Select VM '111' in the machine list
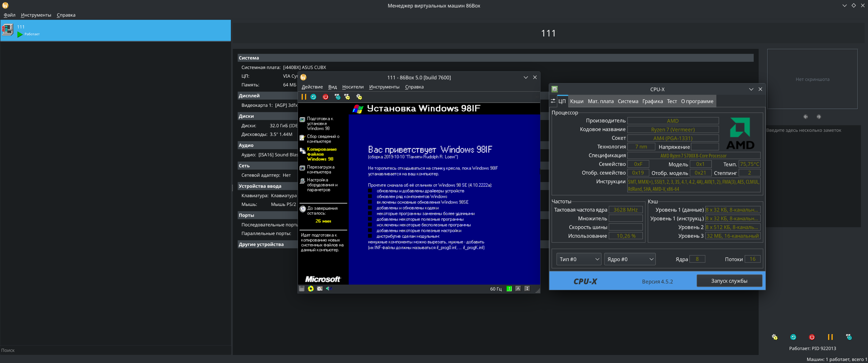868x363 pixels. 115,30
